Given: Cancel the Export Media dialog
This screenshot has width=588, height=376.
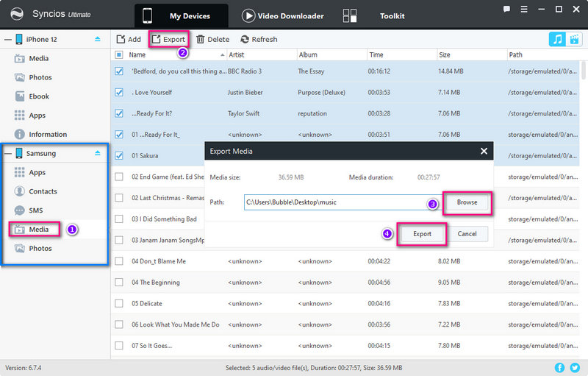Looking at the screenshot, I should tap(467, 234).
